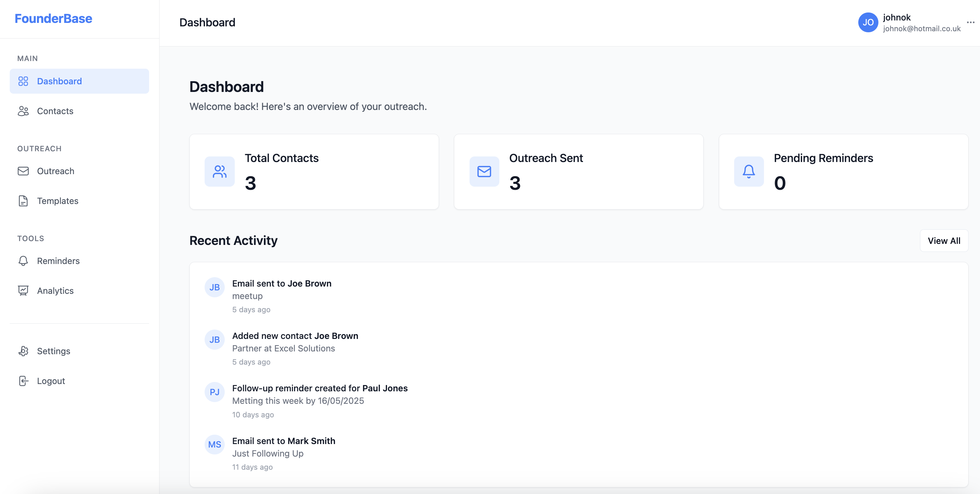
Task: Click the PJ avatar for Paul Jones
Action: point(215,392)
